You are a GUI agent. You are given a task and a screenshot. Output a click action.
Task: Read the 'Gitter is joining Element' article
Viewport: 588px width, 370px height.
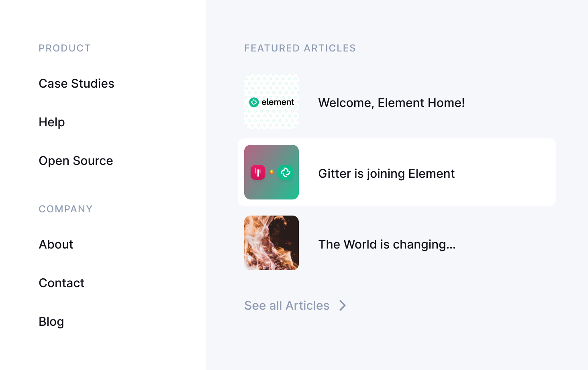(386, 174)
